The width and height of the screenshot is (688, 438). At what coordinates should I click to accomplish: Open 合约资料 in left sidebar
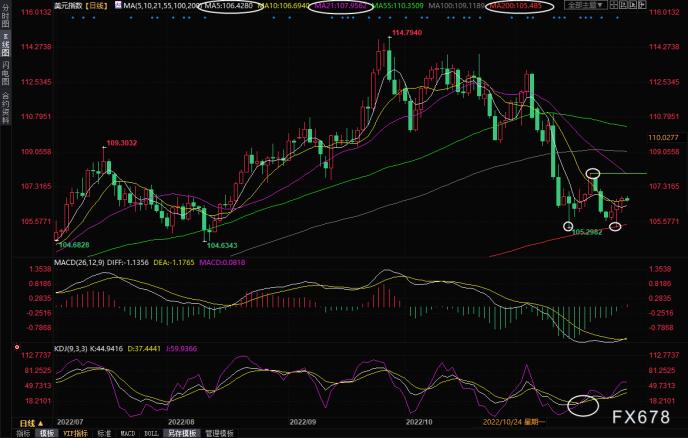coord(5,108)
